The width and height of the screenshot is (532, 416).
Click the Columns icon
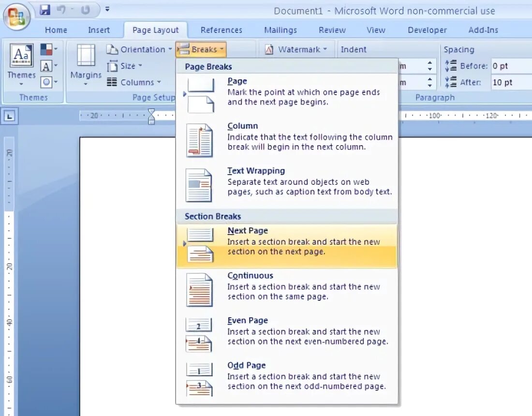[112, 82]
